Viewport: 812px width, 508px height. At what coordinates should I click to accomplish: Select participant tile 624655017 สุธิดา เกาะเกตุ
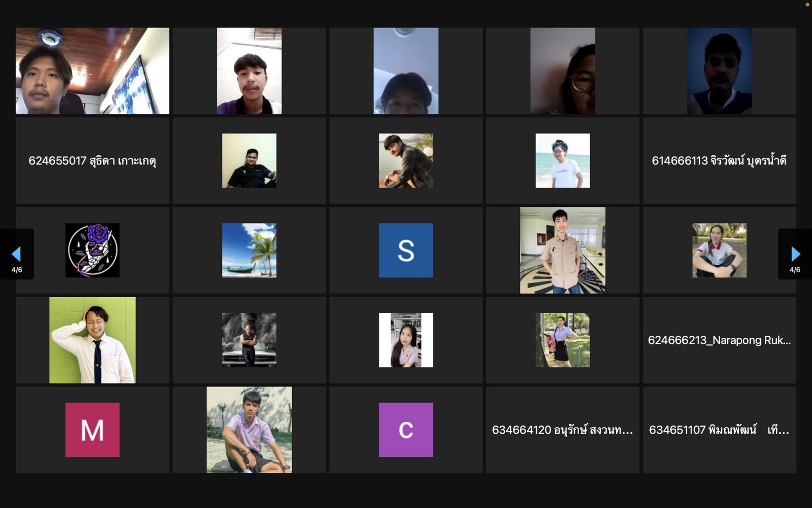point(92,161)
